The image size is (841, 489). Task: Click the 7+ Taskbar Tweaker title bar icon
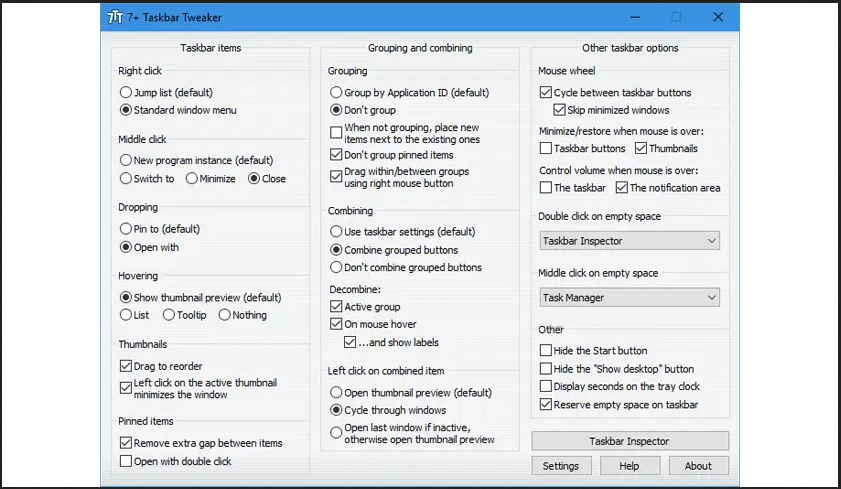tap(116, 17)
